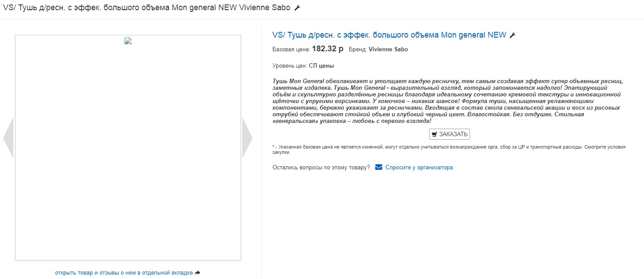Show the next product image with right arrow
Image resolution: width=644 pixels, height=279 pixels.
tap(247, 138)
